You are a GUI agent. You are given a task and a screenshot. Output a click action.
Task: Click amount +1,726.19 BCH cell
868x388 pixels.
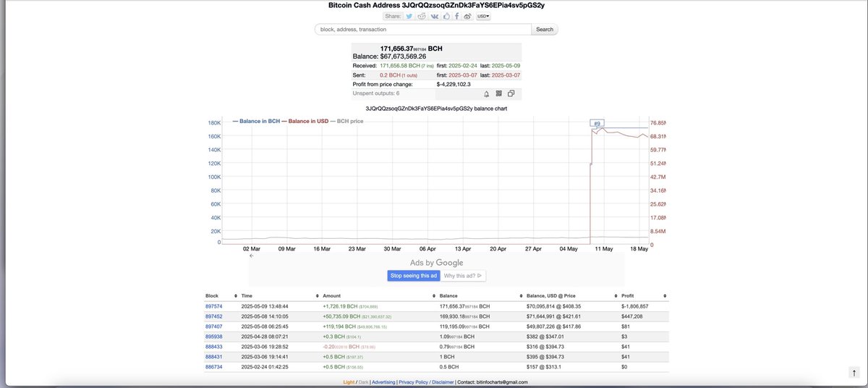pyautogui.click(x=350, y=306)
